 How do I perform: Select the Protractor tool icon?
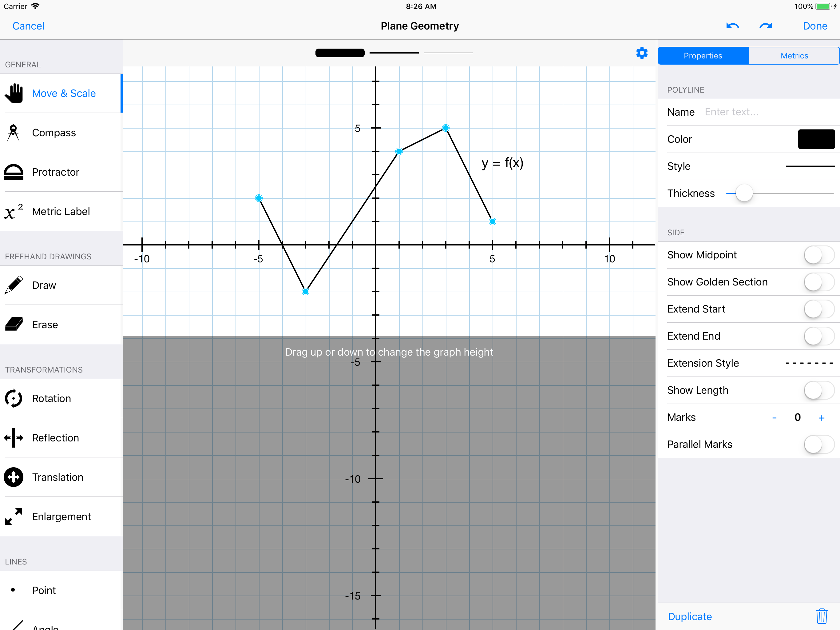pyautogui.click(x=13, y=172)
